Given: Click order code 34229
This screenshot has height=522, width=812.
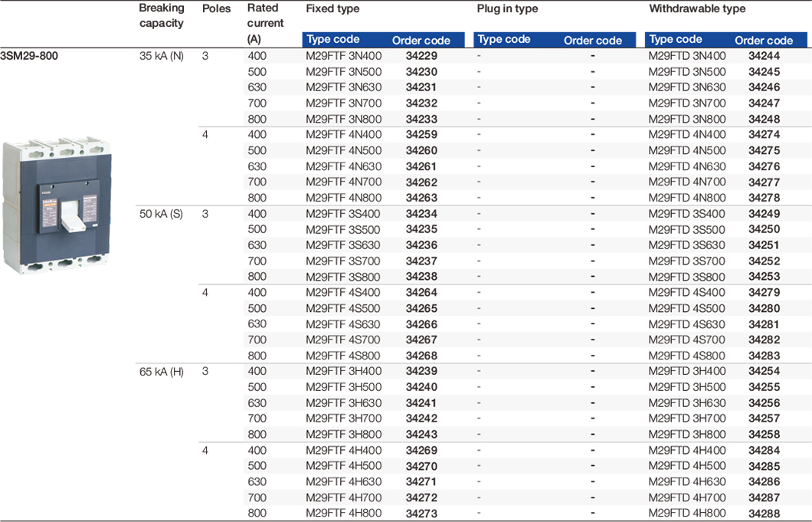Looking at the screenshot, I should coord(421,55).
